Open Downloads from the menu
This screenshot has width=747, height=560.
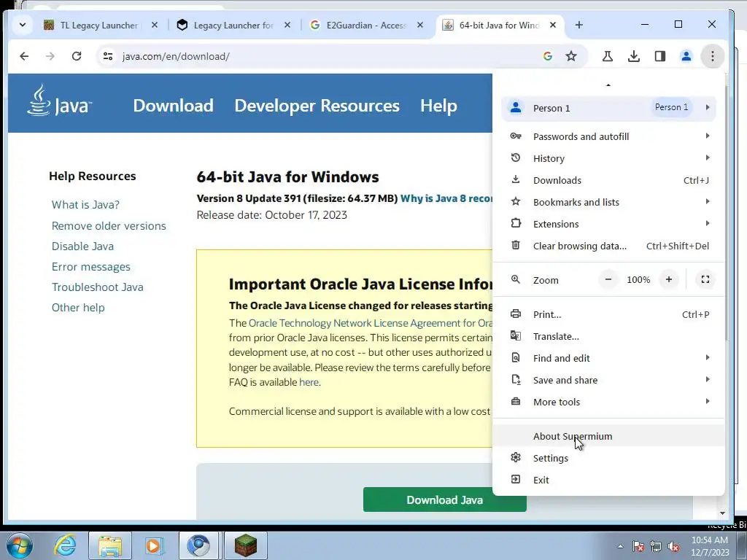tap(609, 181)
